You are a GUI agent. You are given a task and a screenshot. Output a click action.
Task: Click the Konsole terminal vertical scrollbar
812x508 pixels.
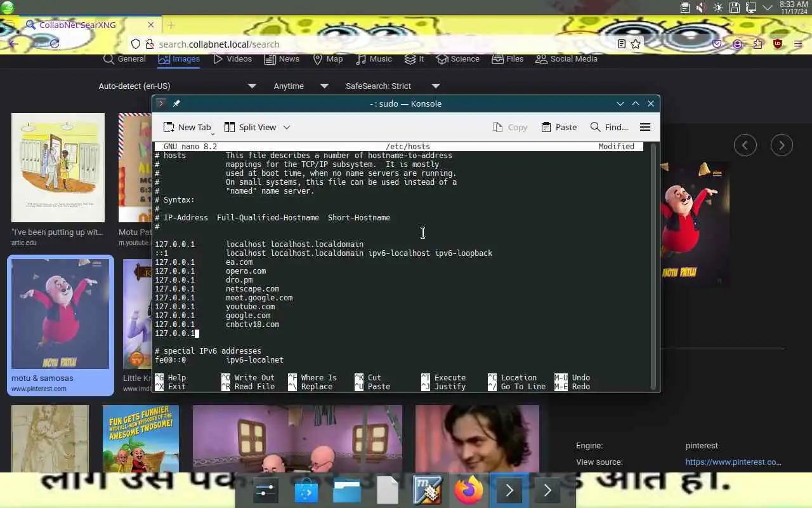coord(653,265)
